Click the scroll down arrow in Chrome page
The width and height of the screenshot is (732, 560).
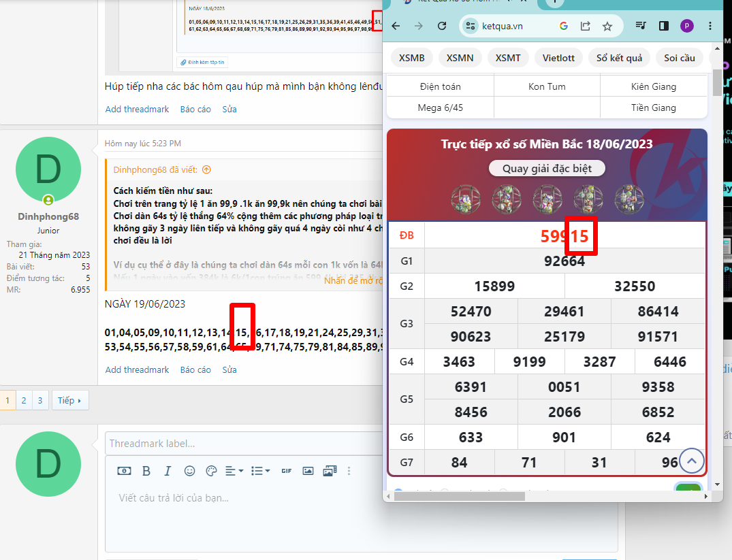[718, 484]
